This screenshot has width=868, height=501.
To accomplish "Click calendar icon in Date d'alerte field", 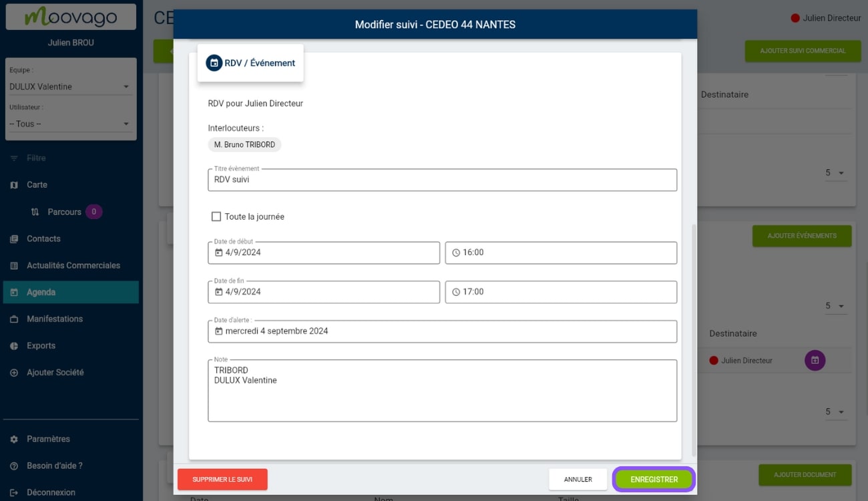I will point(218,331).
